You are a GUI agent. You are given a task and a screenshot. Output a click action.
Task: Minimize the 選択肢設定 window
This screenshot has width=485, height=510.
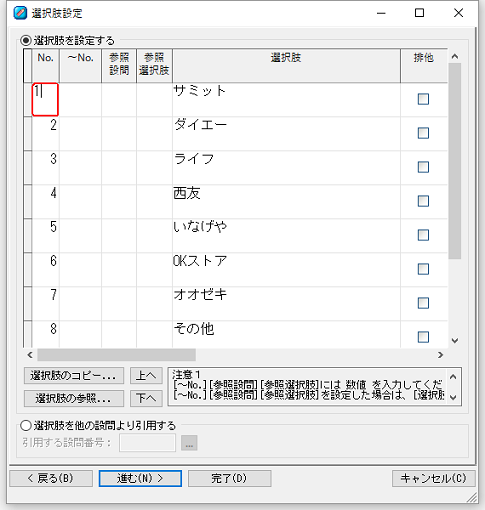tap(381, 13)
